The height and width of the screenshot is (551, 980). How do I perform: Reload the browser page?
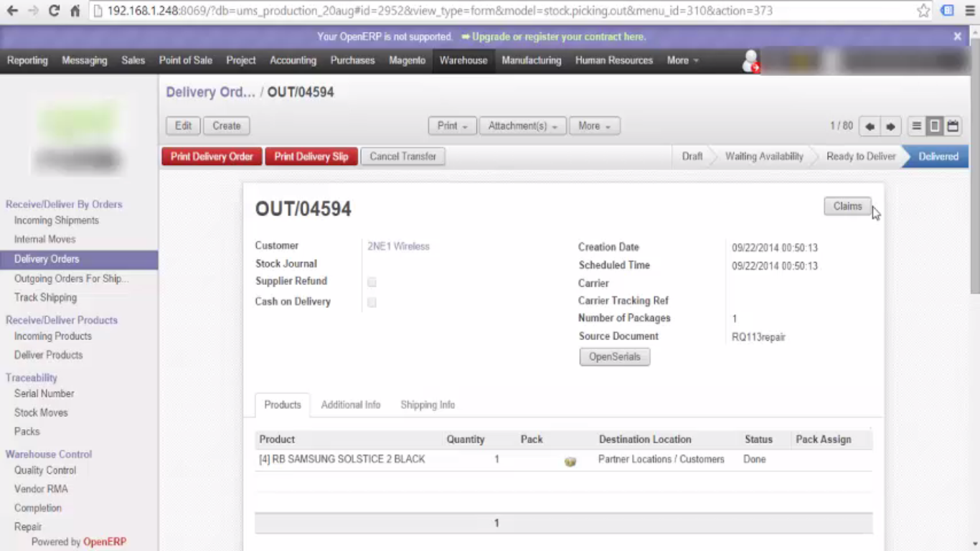pos(54,11)
